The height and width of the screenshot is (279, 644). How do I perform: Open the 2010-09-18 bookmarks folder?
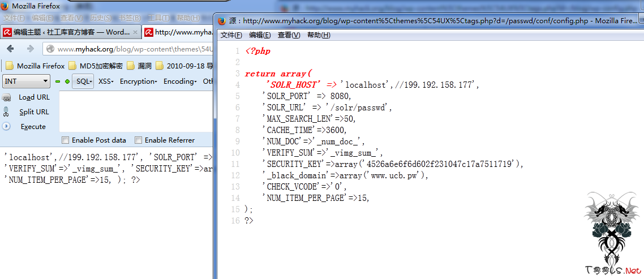click(184, 66)
